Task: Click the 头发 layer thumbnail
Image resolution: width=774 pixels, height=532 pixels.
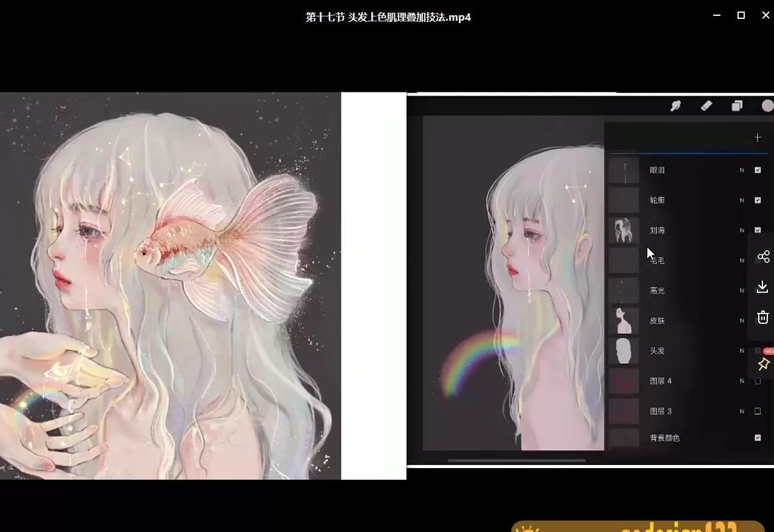Action: [x=623, y=351]
